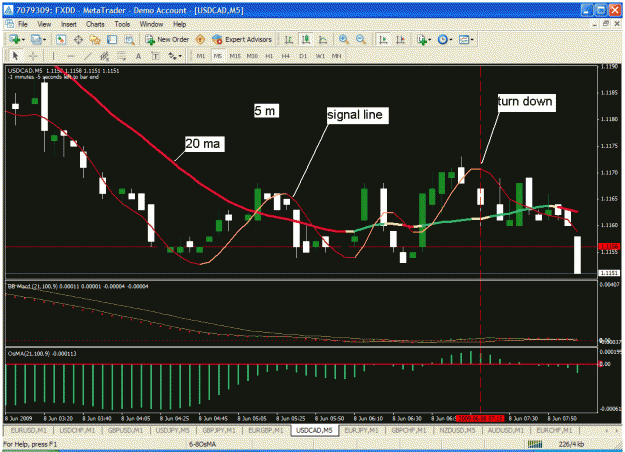The height and width of the screenshot is (452, 625).
Task: Expand the Arrows dropdown arrow
Action: click(180, 56)
